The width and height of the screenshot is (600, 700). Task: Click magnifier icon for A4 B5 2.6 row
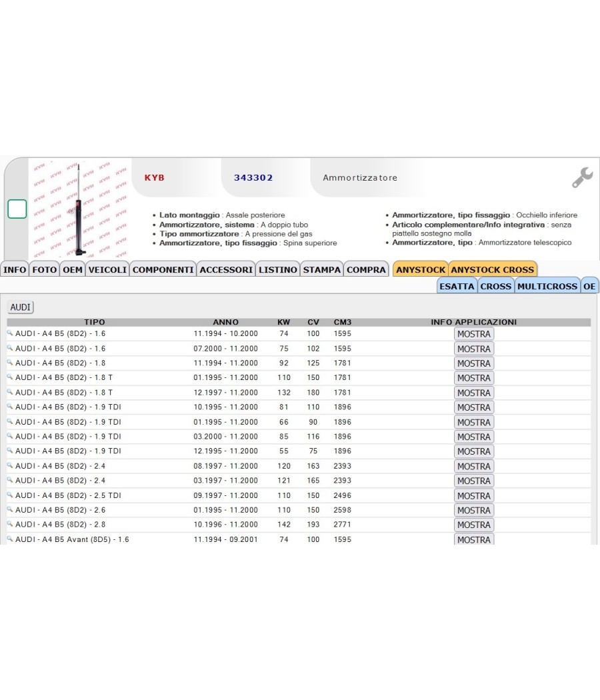click(x=10, y=510)
